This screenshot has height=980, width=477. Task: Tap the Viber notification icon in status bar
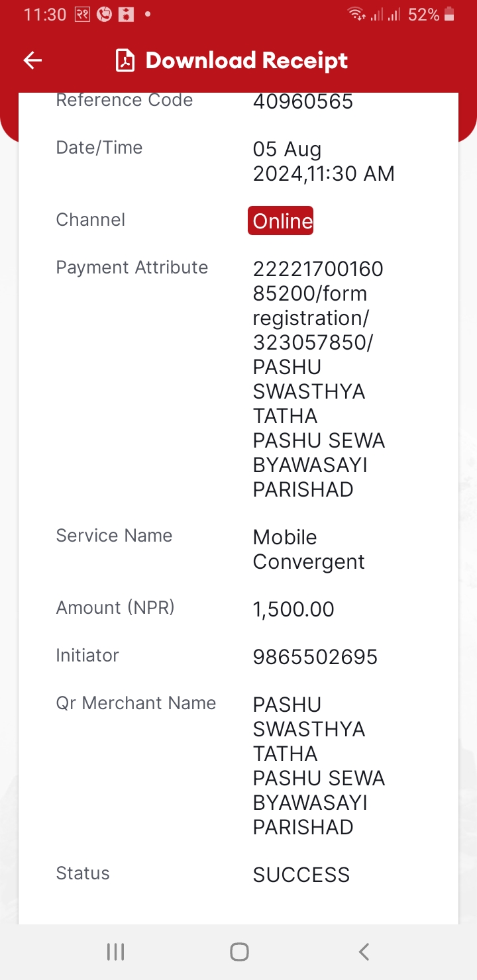pos(104,15)
